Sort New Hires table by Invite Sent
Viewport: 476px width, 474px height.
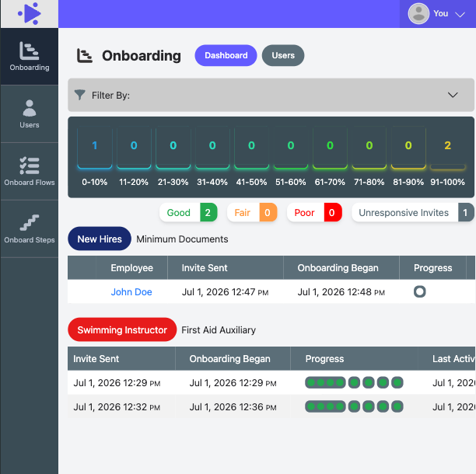226,268
